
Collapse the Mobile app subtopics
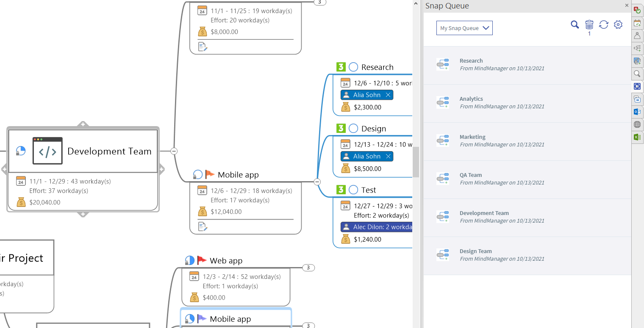[317, 182]
